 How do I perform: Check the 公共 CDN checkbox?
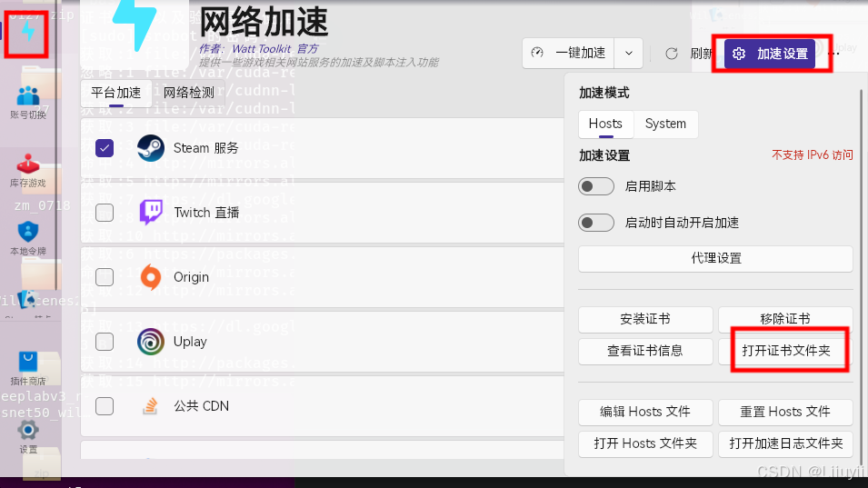click(x=105, y=406)
